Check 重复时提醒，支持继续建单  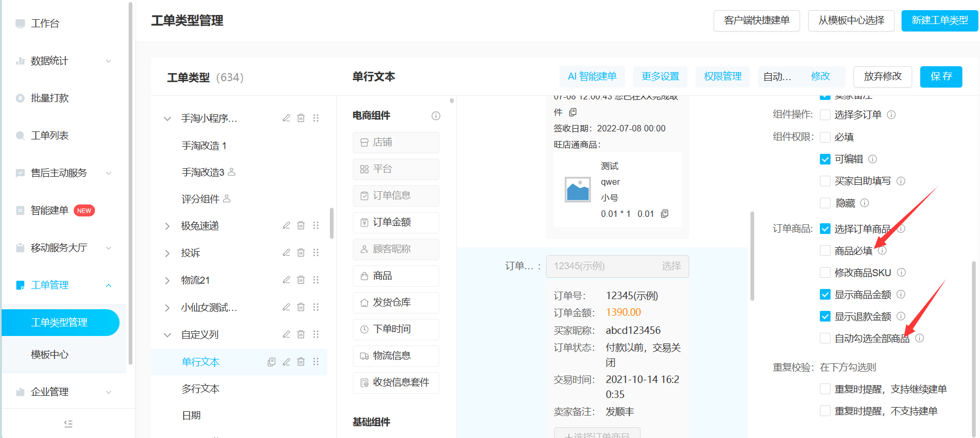(x=825, y=389)
